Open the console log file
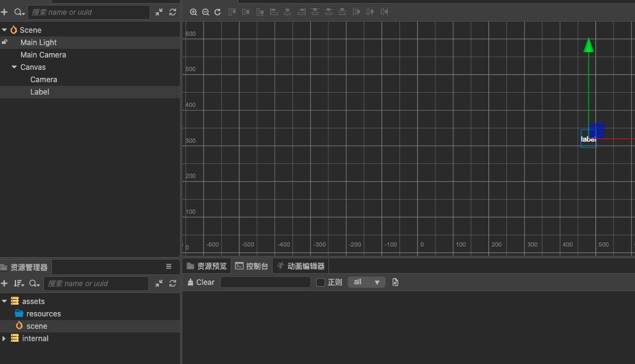 click(395, 282)
